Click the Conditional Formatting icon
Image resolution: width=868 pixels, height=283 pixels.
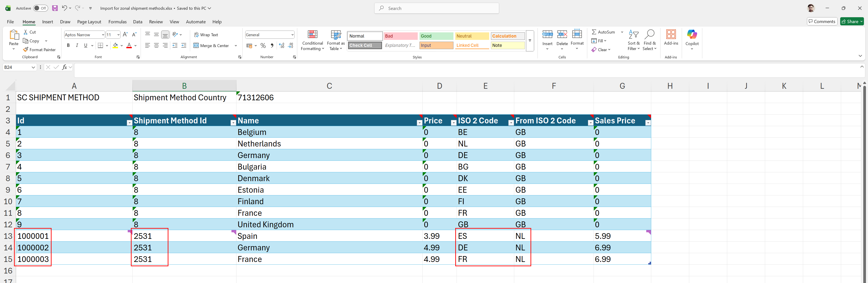pos(312,34)
